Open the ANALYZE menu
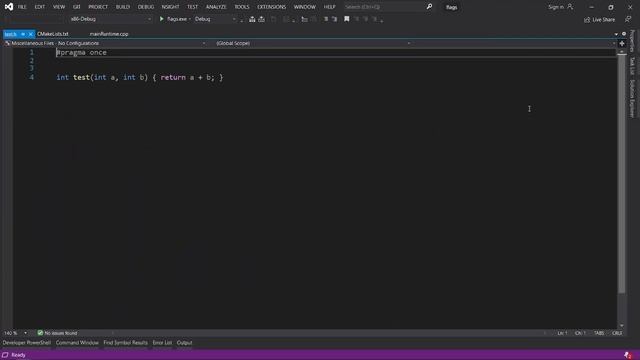640x360 pixels. click(x=216, y=7)
